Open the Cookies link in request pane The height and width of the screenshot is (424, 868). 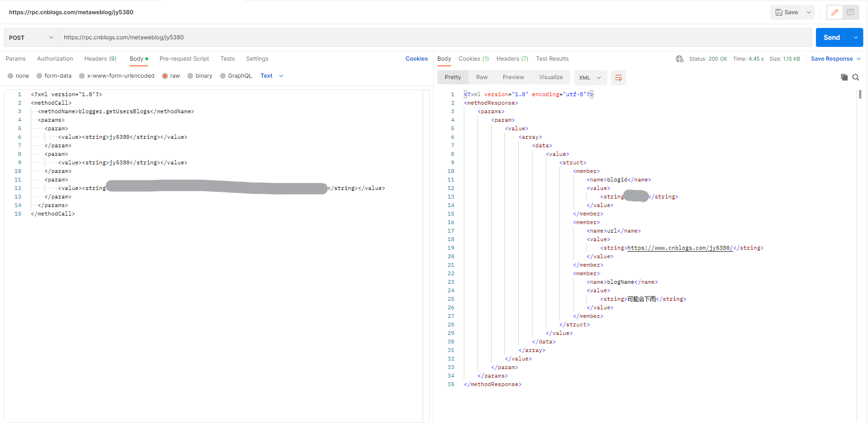point(416,59)
